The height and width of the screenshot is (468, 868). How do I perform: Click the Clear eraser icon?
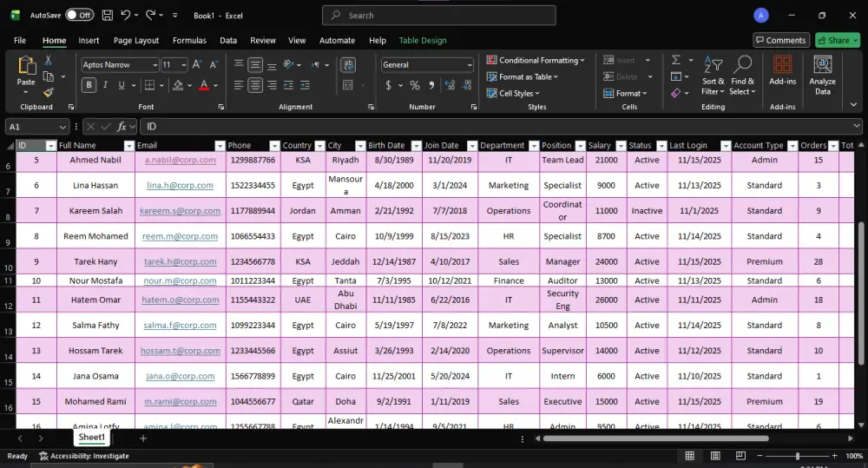click(x=676, y=93)
